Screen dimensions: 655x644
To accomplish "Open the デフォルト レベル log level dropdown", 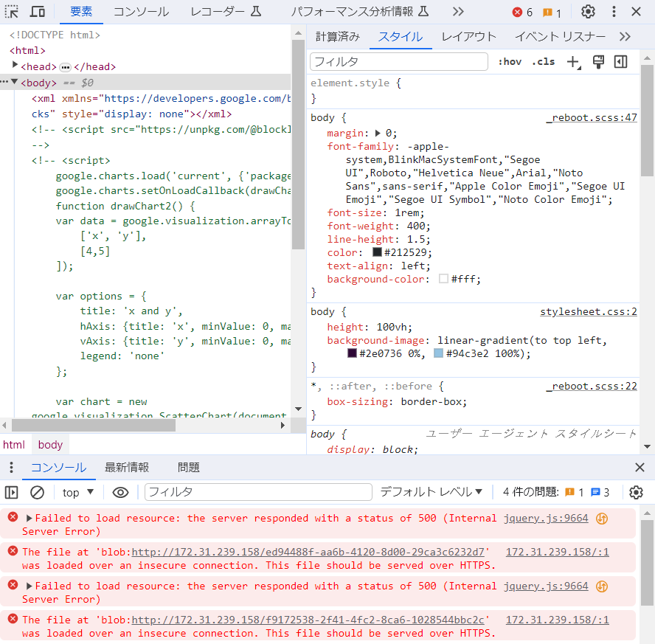I will (432, 492).
